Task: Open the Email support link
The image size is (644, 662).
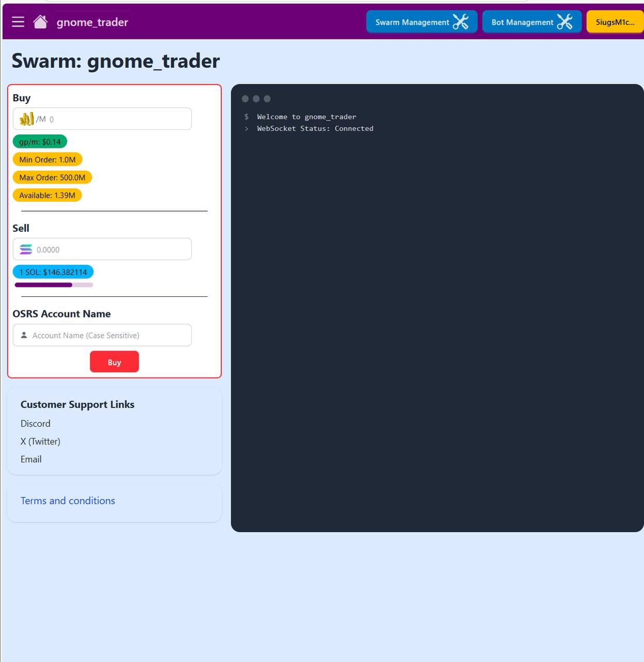Action: coord(31,459)
